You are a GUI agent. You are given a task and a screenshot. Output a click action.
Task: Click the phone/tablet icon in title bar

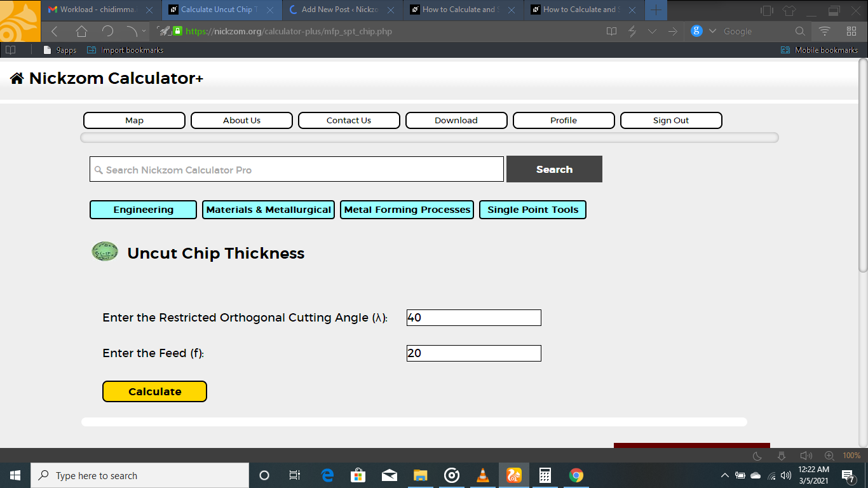coord(767,10)
